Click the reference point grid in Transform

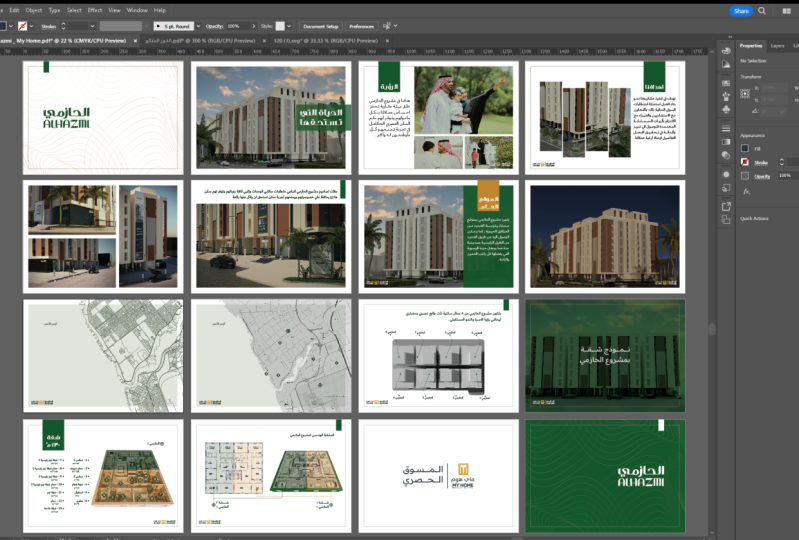[x=745, y=93]
